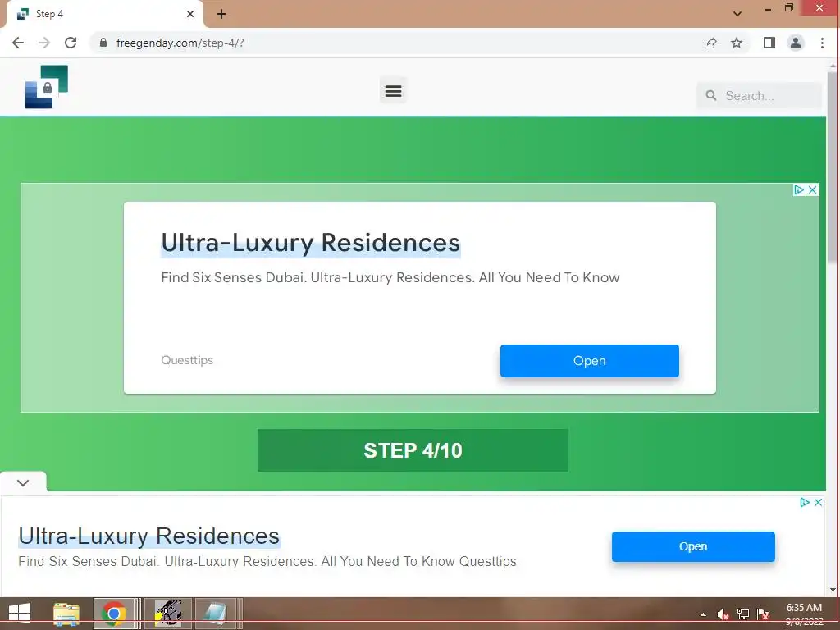Bookmark this page with the star
The height and width of the screenshot is (630, 840).
[x=737, y=43]
